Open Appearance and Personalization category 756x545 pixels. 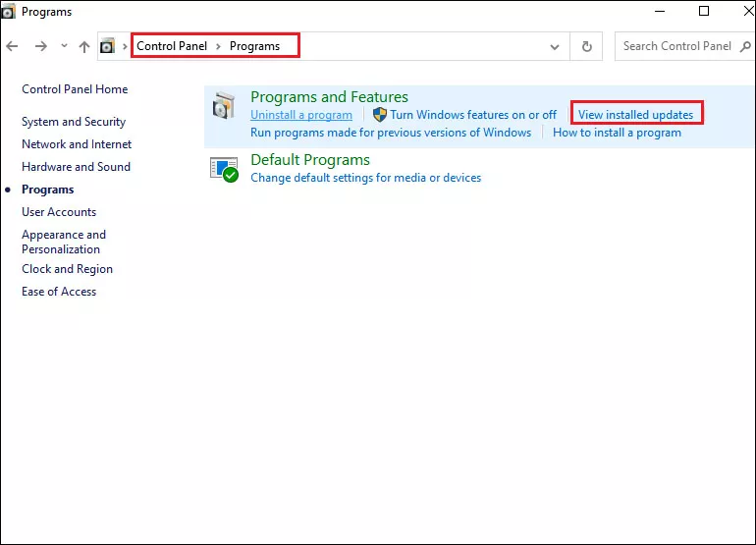pyautogui.click(x=64, y=243)
